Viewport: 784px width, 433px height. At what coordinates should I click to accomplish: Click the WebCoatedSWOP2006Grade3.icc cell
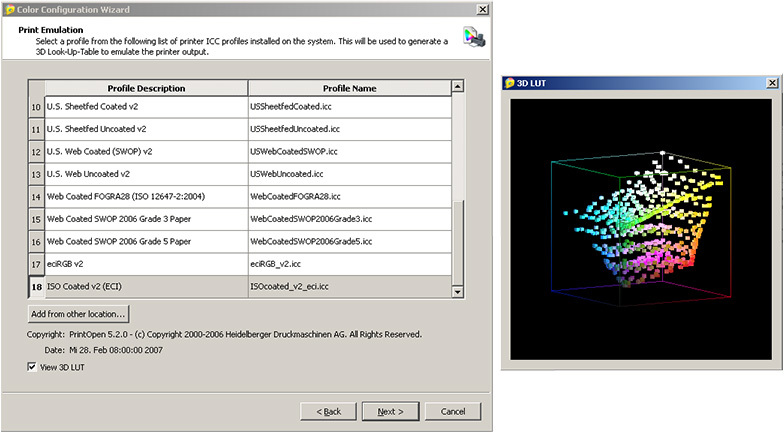[x=350, y=219]
